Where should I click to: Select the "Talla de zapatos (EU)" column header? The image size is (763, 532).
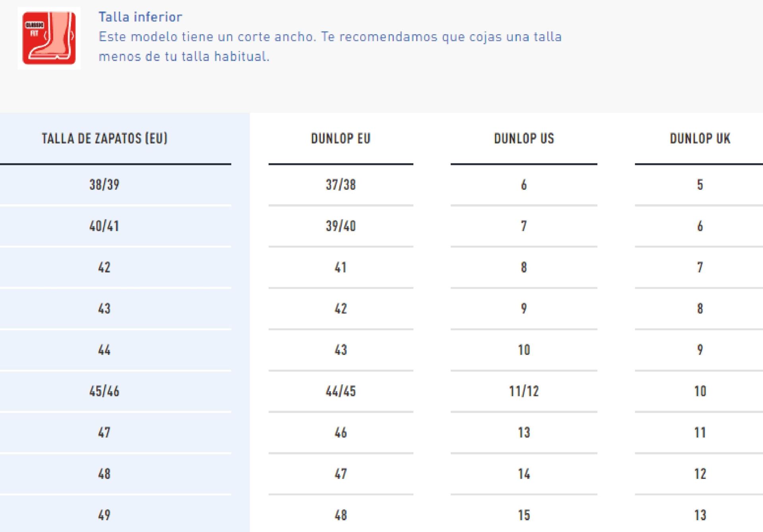[x=105, y=138]
